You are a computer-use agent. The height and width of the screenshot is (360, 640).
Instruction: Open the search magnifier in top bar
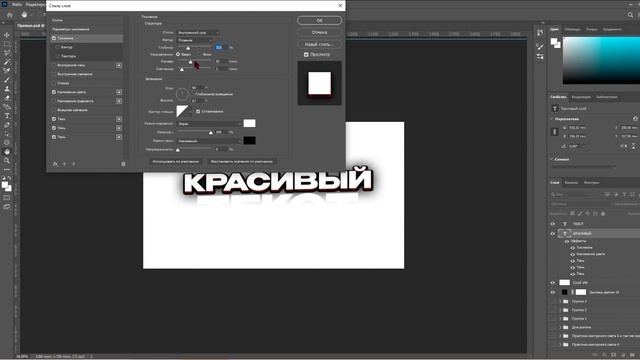click(630, 15)
